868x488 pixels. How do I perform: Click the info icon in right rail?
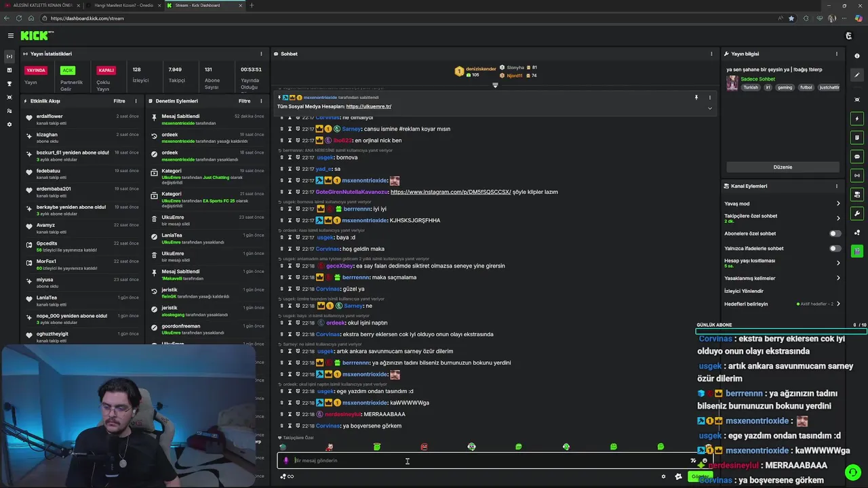coord(857,56)
